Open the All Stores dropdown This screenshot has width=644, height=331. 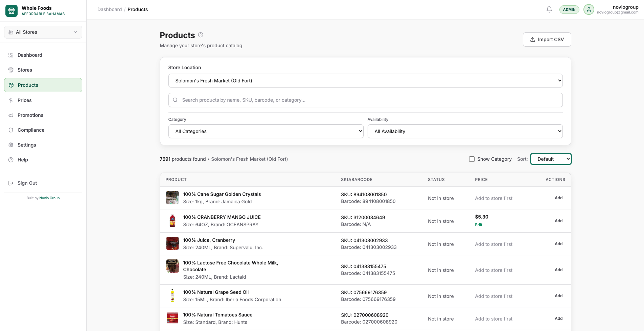(x=43, y=32)
